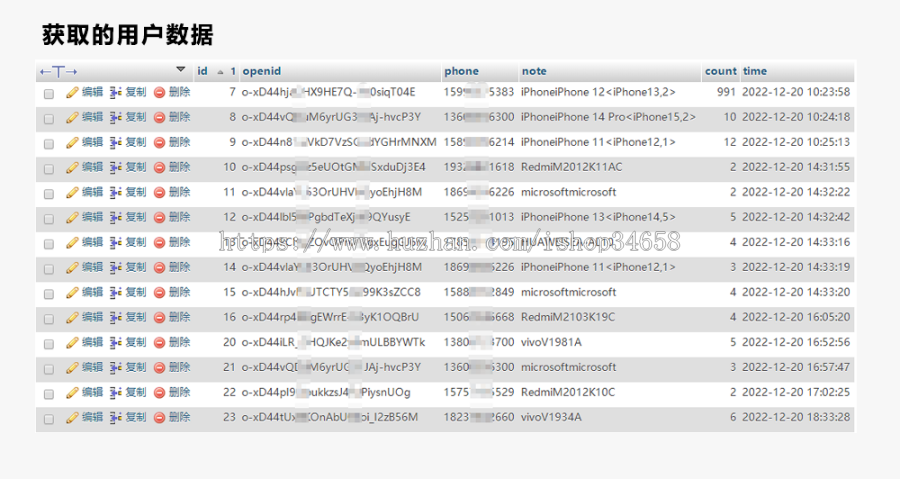The height and width of the screenshot is (479, 900).
Task: Select the checkbox for row id 10
Action: coord(49,169)
